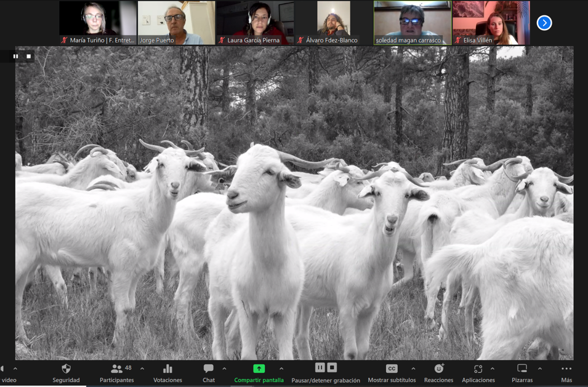588x387 pixels.
Task: Select Álvaro Fdez-Blanco video thumbnail
Action: click(334, 23)
